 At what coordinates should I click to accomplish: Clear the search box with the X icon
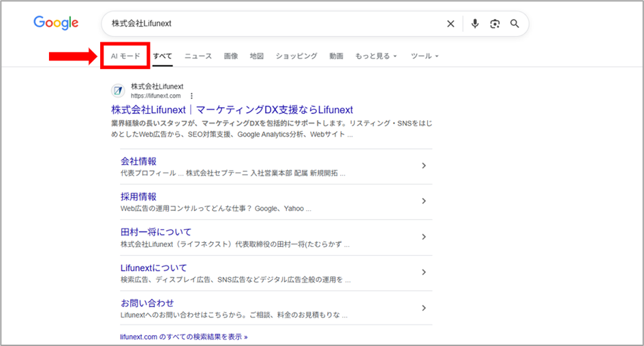coord(450,24)
